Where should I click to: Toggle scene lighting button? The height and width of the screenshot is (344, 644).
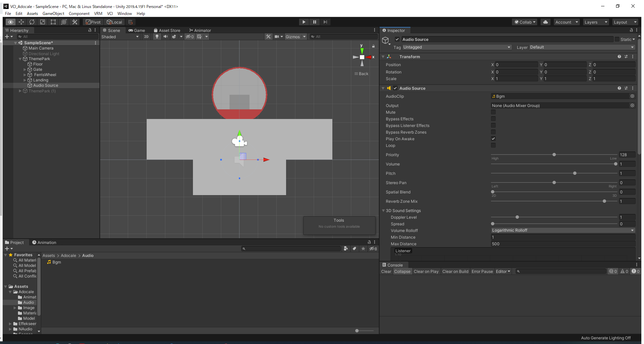point(157,37)
